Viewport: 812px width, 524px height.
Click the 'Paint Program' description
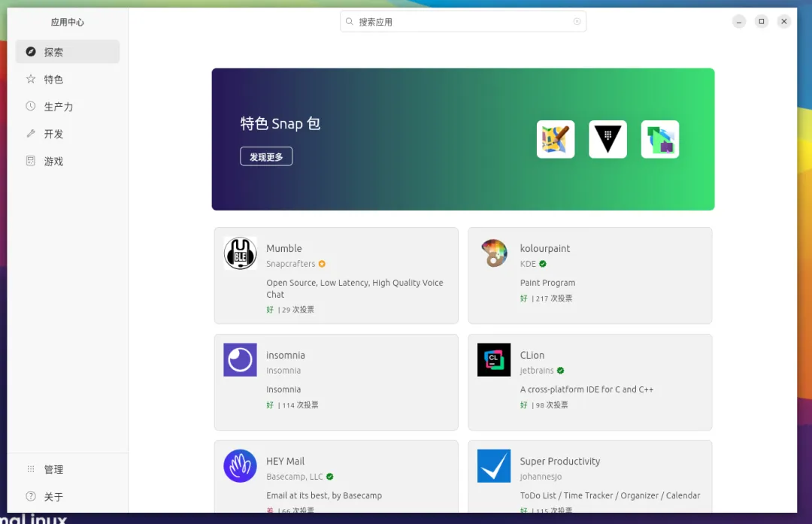pyautogui.click(x=547, y=283)
